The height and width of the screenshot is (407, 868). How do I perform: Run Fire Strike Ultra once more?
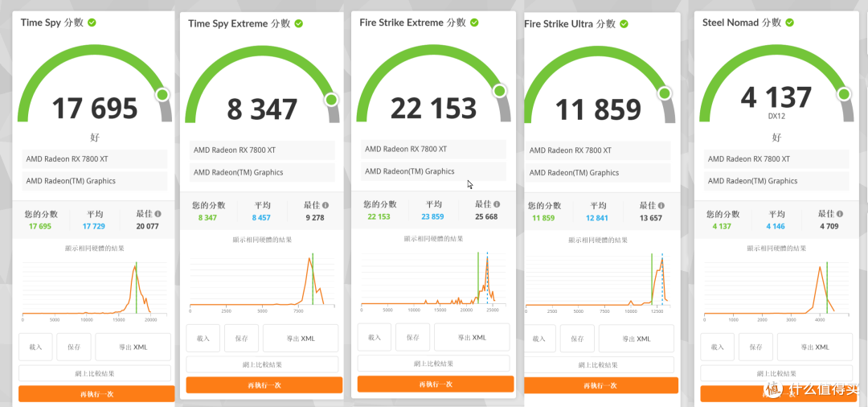(x=600, y=384)
